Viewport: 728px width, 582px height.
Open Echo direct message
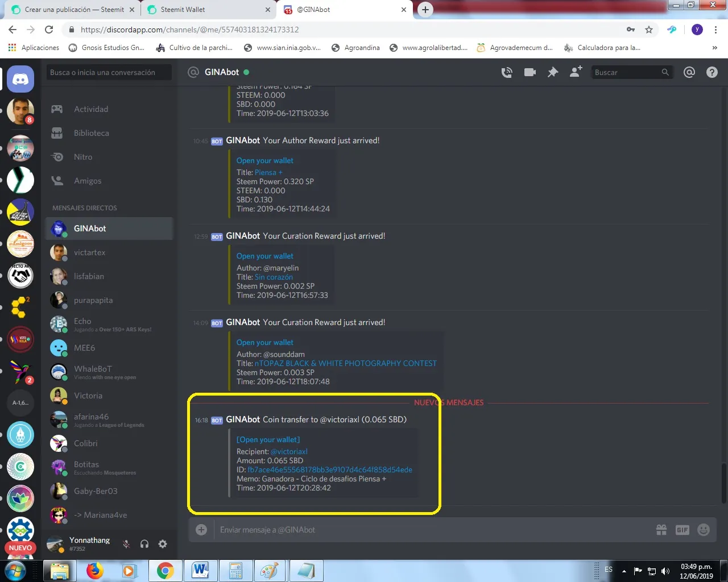pyautogui.click(x=109, y=324)
